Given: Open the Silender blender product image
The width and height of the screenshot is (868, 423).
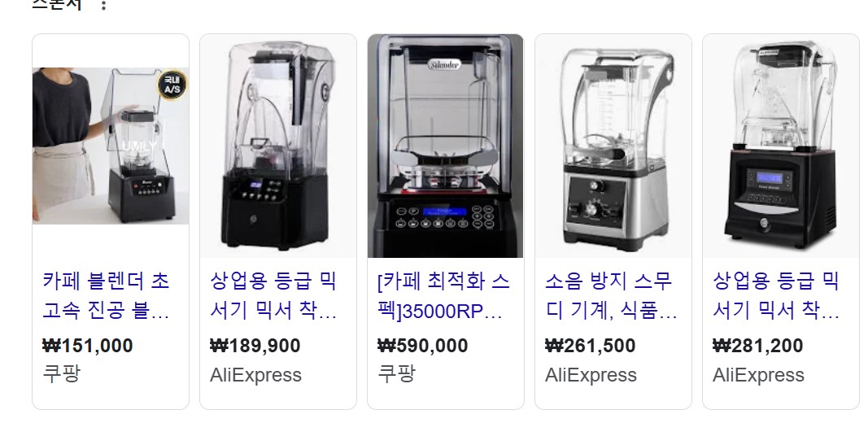Looking at the screenshot, I should click(446, 146).
